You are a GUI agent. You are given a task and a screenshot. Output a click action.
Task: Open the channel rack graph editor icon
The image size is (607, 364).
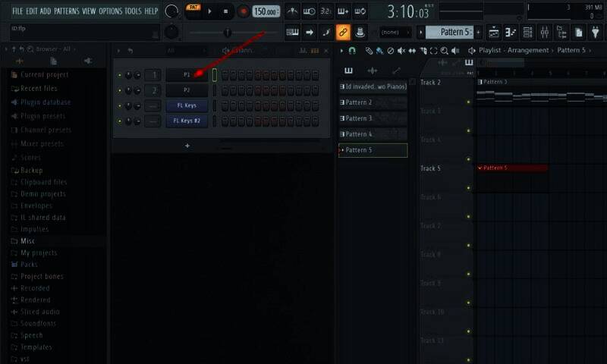(x=303, y=51)
